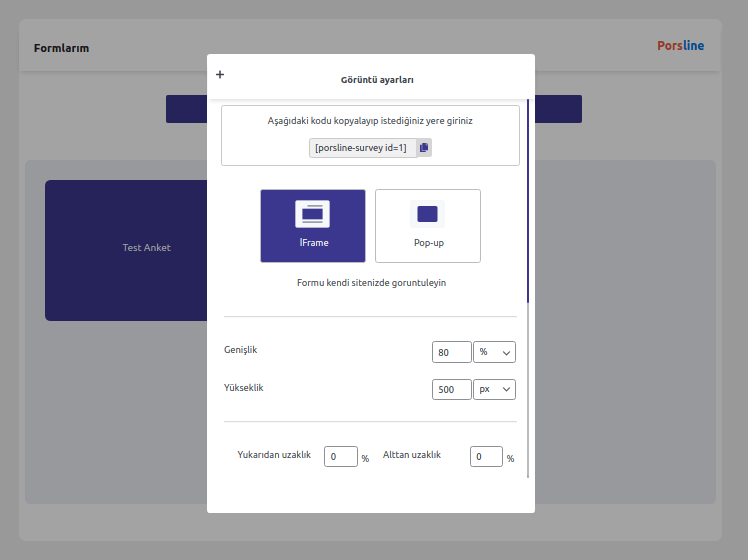Close the Görüntü ayarları dialog with the plus icon
This screenshot has height=560, width=748.
point(220,74)
